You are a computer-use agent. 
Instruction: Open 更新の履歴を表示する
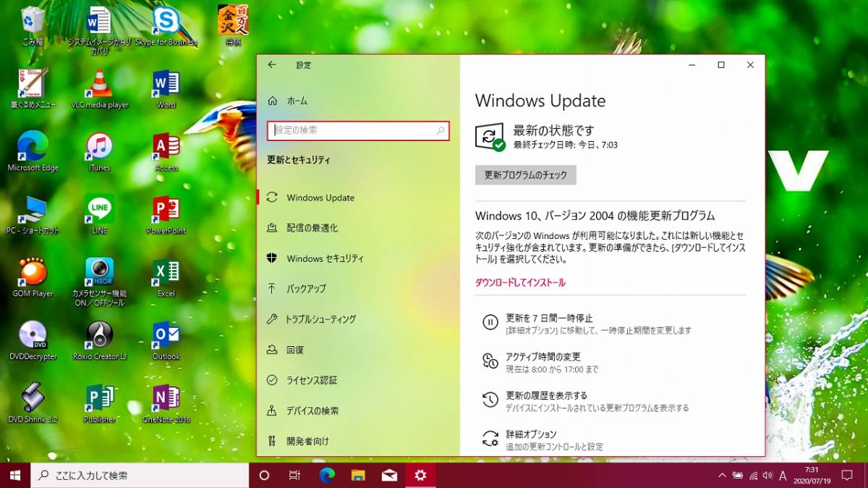pyautogui.click(x=586, y=402)
